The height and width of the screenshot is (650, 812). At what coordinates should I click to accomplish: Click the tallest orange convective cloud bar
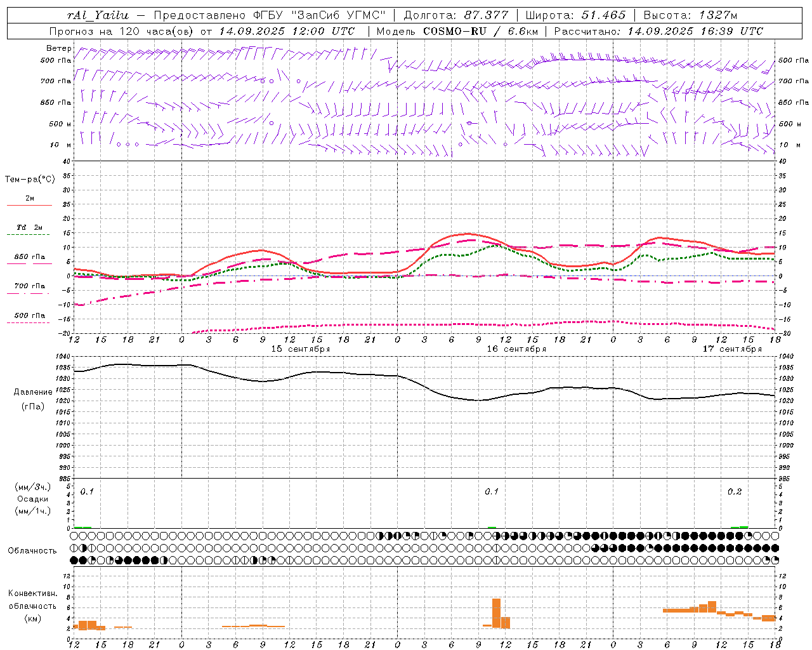pos(496,613)
